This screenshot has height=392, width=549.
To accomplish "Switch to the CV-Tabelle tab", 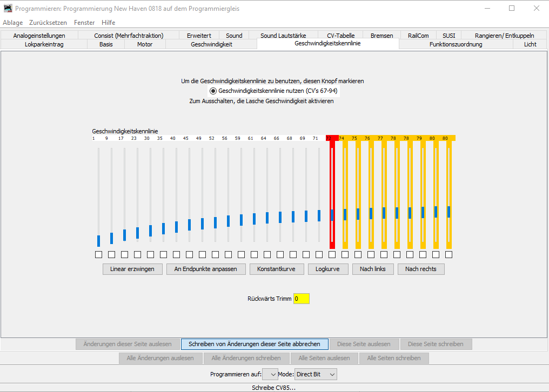I will point(340,36).
